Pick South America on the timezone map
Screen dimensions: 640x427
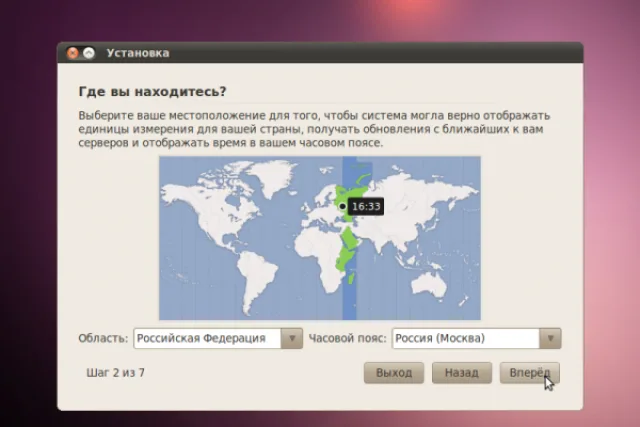[x=255, y=278]
